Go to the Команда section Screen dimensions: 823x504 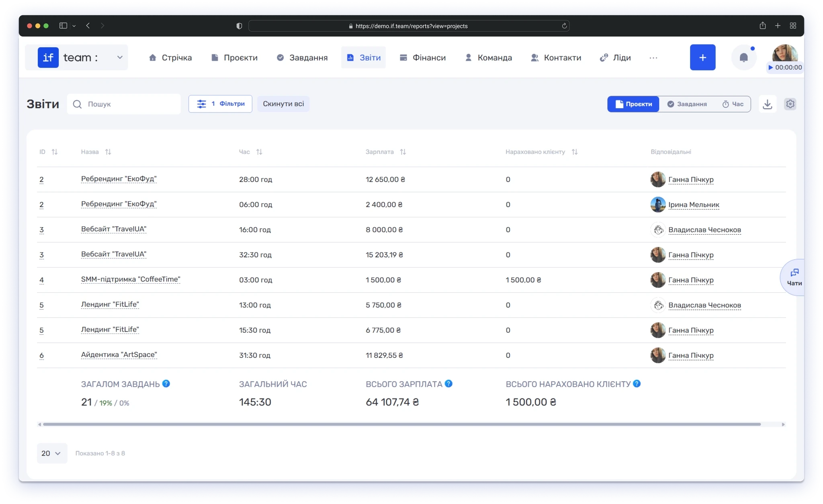488,58
